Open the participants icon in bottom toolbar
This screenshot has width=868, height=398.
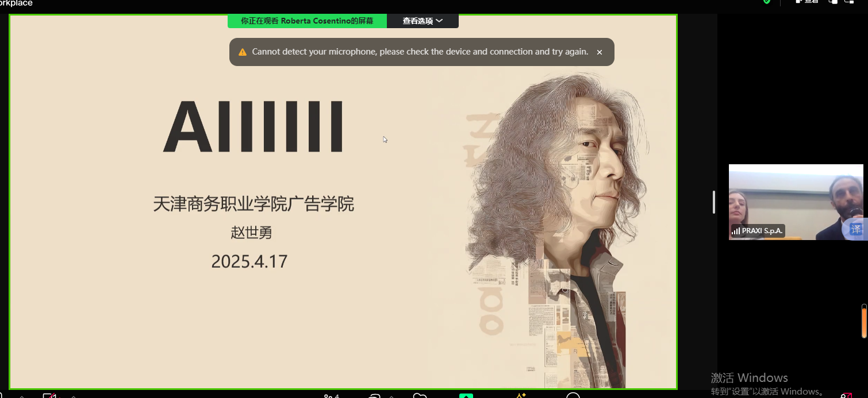(332, 396)
